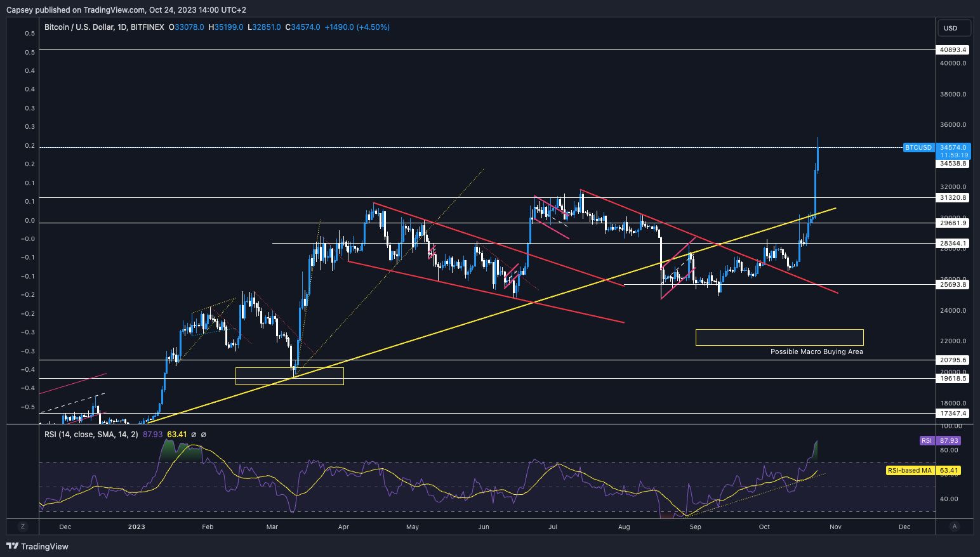The width and height of the screenshot is (980, 557).
Task: Hide the RSI moving average via second slashed-circle icon
Action: 203,435
